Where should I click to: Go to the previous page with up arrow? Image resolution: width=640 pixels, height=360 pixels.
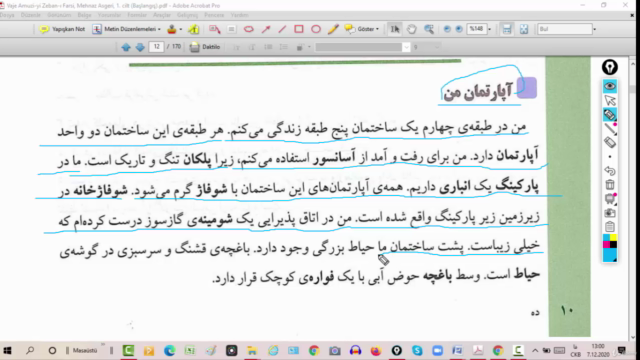tap(126, 47)
